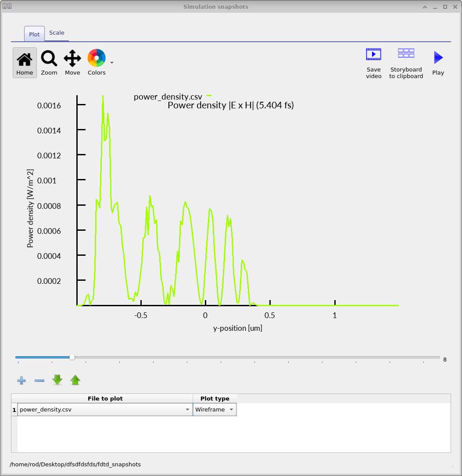
Task: Click Save video icon
Action: pos(373,63)
